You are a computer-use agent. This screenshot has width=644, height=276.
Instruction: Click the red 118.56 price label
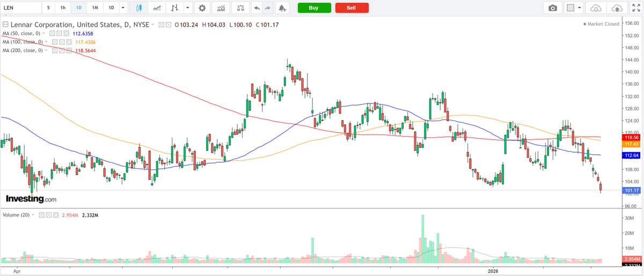[630, 137]
